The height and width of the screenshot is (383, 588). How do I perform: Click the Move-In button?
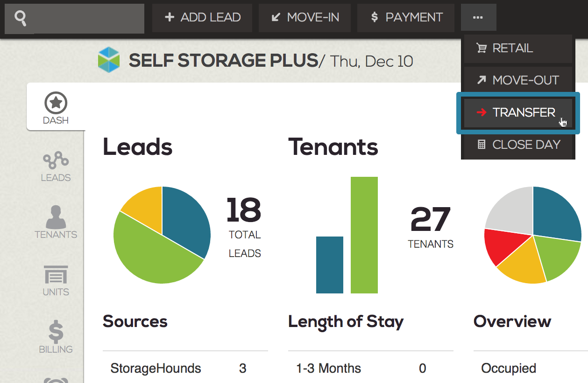[305, 18]
